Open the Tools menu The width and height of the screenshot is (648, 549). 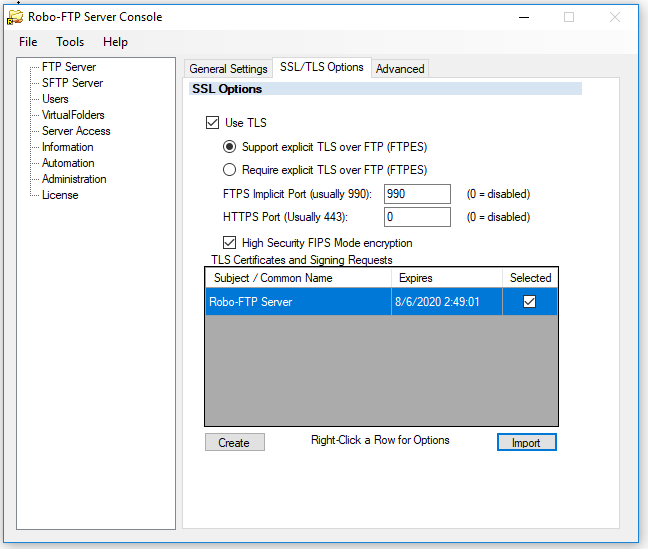point(70,42)
